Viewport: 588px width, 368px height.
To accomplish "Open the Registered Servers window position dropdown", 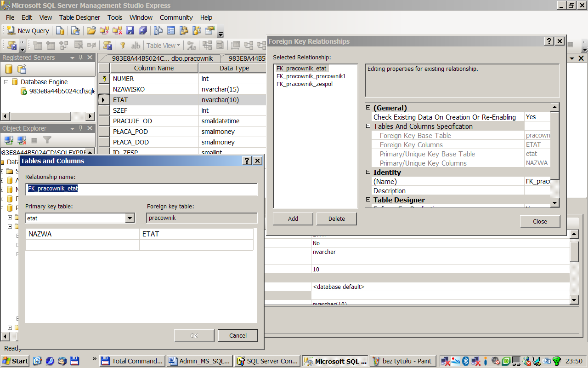I will (72, 57).
